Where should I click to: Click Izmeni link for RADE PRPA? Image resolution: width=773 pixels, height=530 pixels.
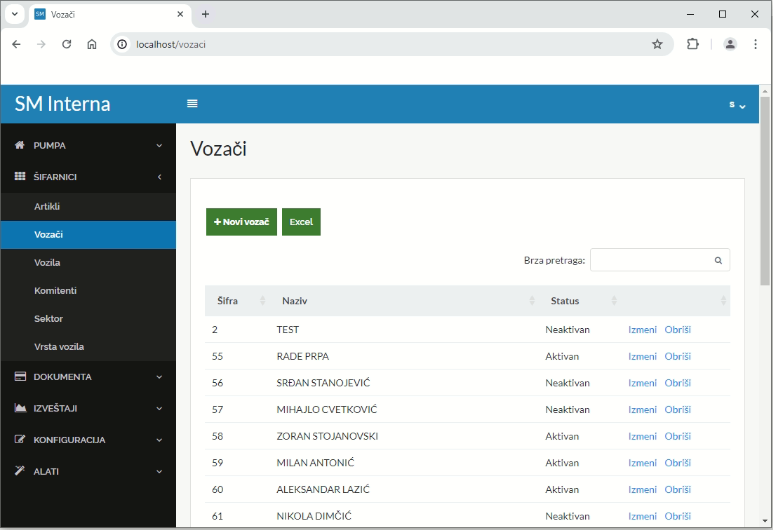point(642,357)
